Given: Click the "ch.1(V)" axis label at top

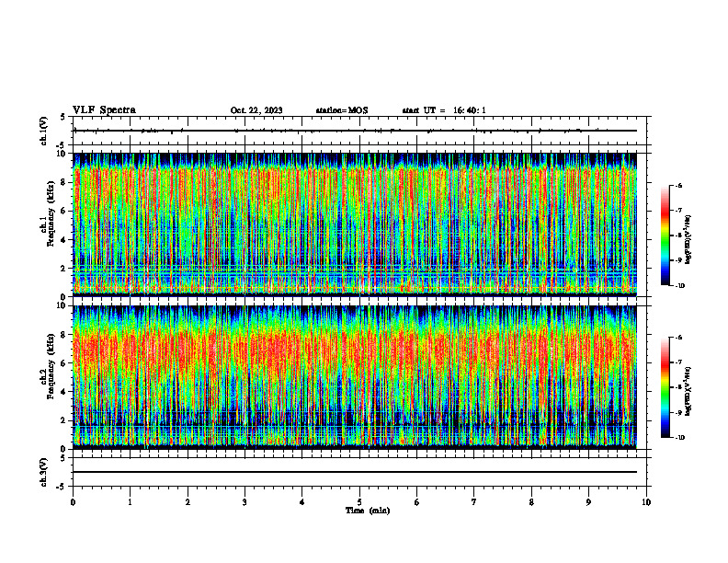Looking at the screenshot, I should tap(43, 131).
